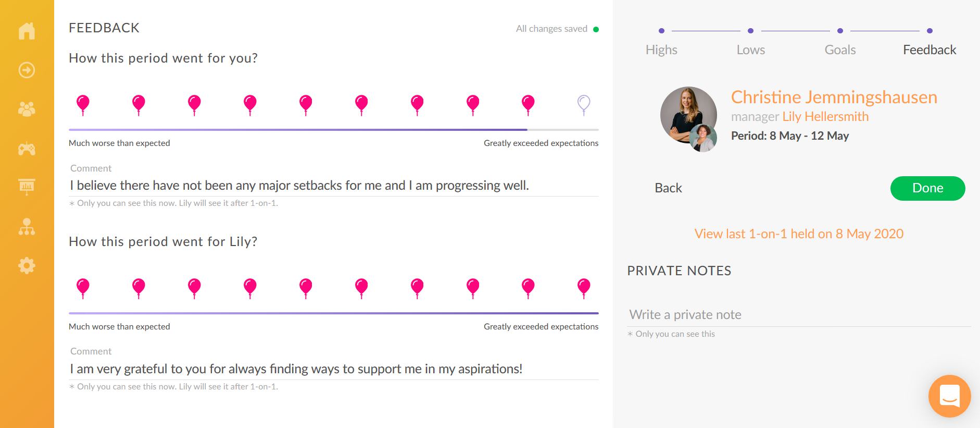
Task: Click the Back button
Action: (x=668, y=188)
